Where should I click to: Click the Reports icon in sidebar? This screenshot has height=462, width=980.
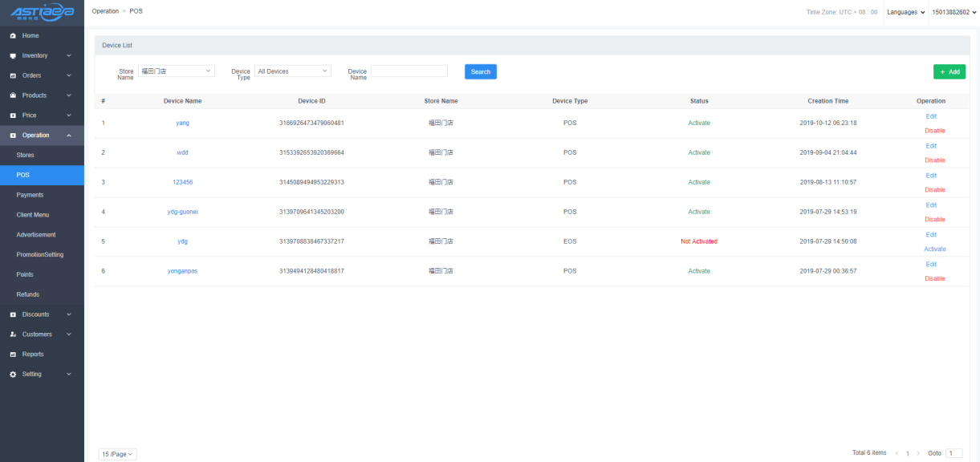[13, 355]
